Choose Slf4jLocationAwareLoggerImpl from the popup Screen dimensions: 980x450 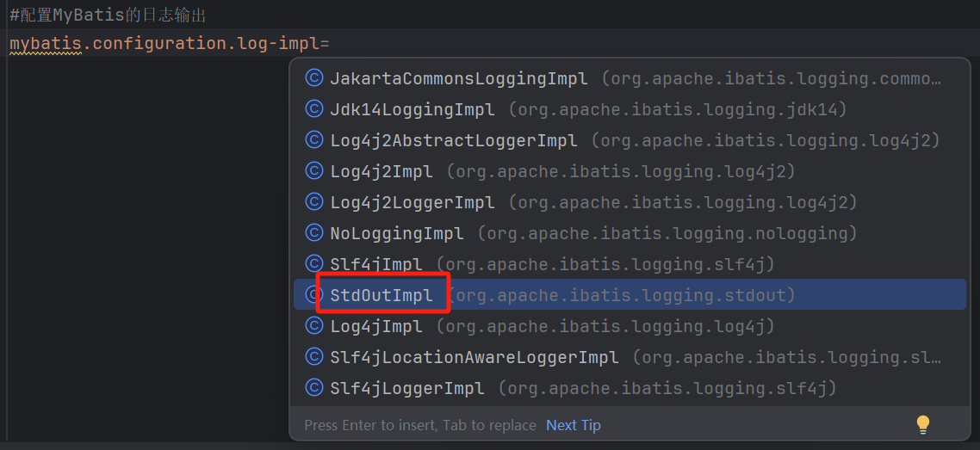point(474,357)
